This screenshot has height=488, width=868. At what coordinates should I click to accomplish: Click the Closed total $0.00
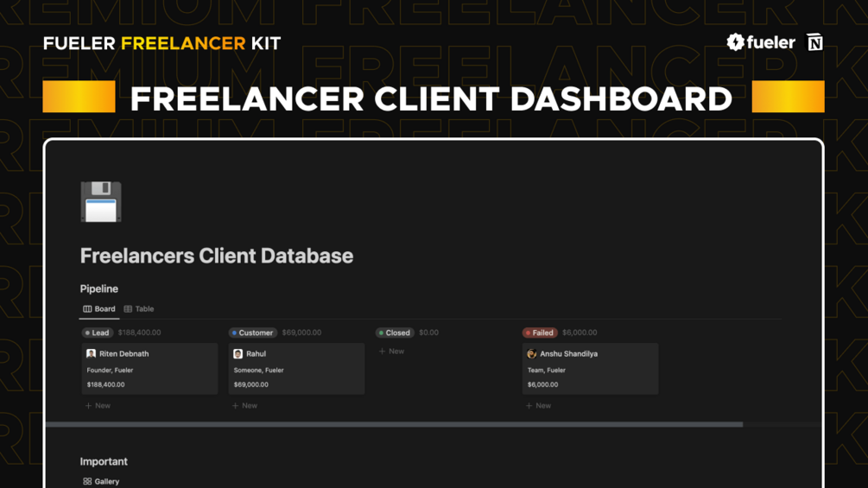[428, 333]
